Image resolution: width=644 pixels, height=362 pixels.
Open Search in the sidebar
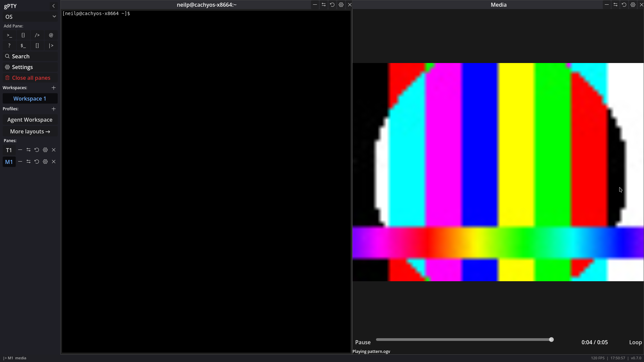pos(30,56)
